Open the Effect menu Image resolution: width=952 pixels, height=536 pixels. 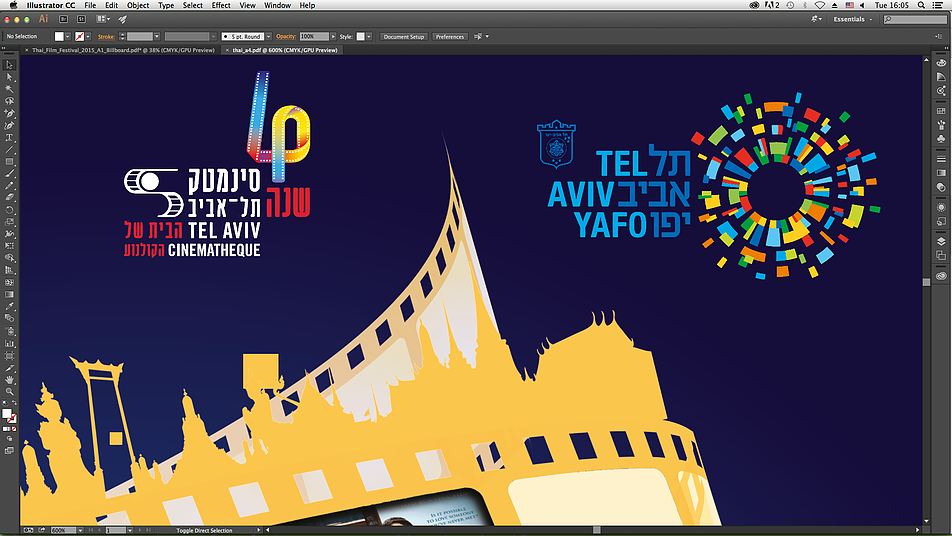click(x=221, y=5)
